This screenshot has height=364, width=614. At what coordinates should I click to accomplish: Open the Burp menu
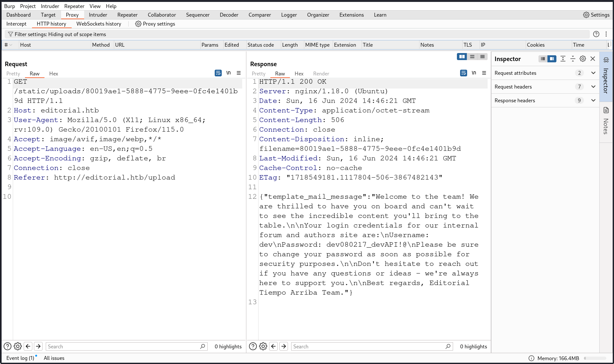click(10, 6)
